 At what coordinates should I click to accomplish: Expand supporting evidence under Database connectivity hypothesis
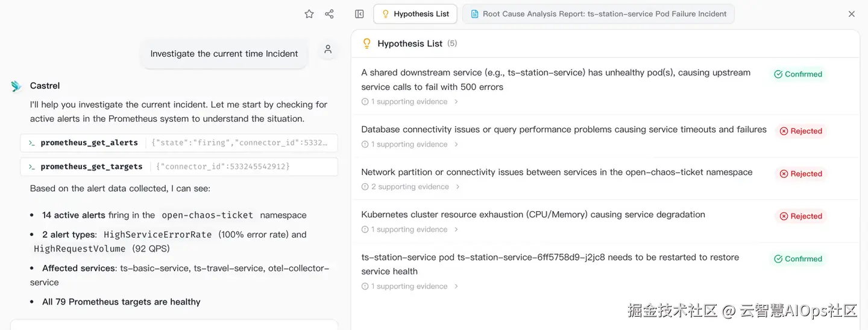click(410, 144)
